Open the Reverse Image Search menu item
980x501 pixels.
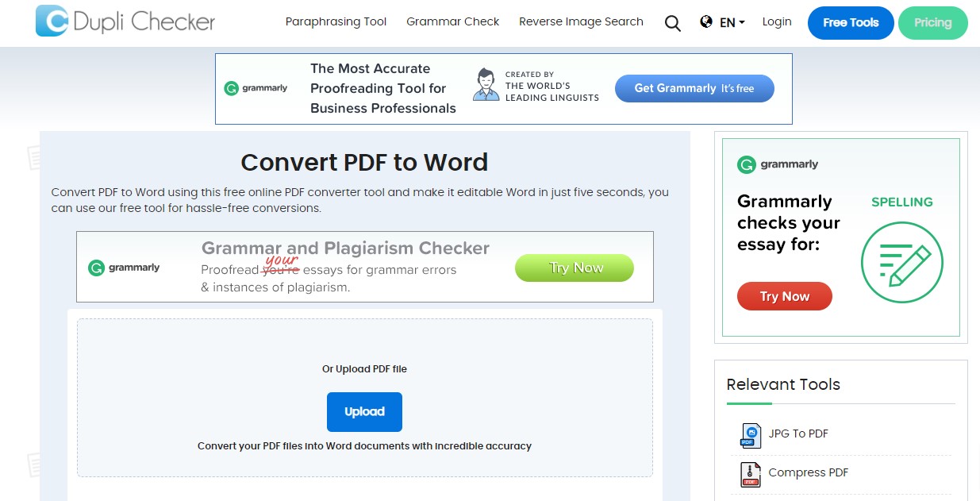581,21
